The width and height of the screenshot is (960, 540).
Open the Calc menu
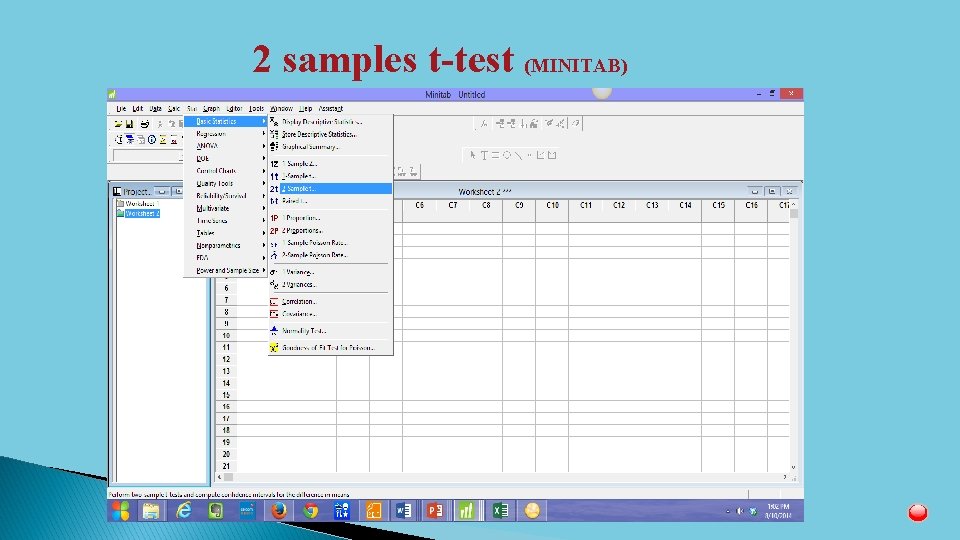[174, 109]
